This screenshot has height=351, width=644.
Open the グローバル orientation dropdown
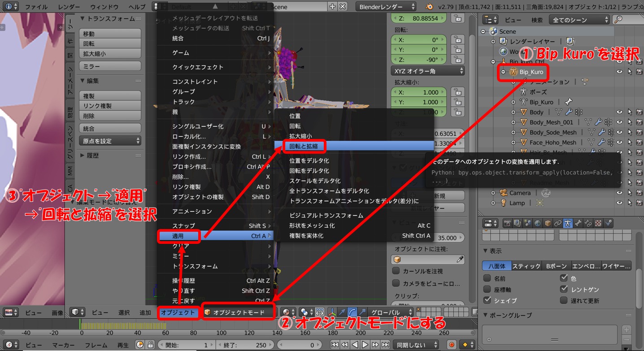391,312
